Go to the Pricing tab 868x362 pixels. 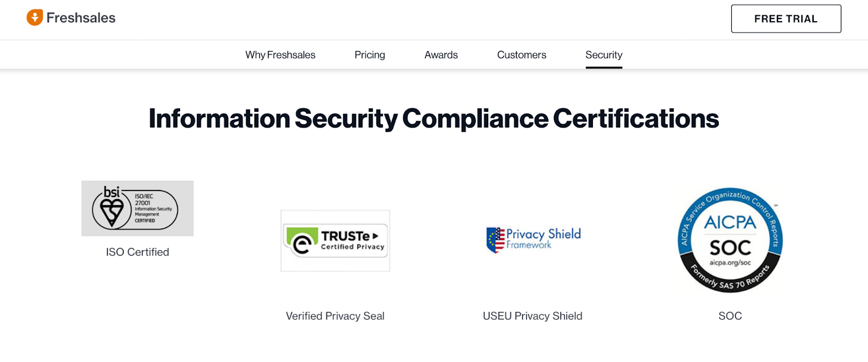(x=369, y=55)
